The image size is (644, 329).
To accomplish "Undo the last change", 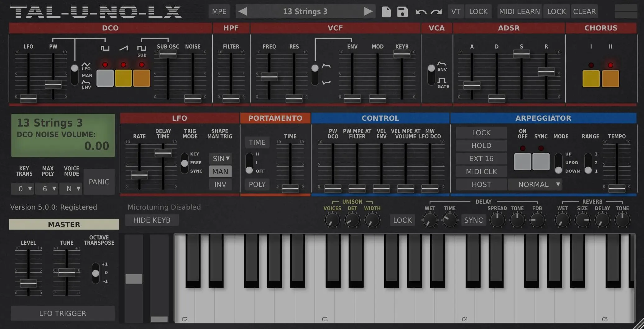I will point(421,12).
